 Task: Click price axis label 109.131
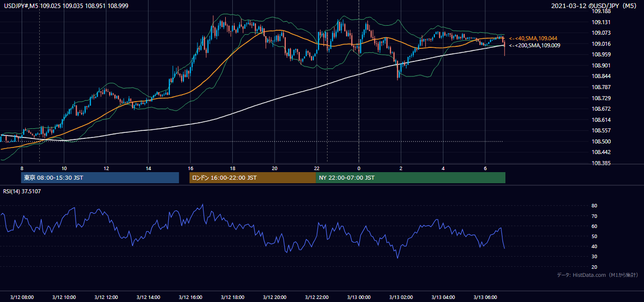601,22
